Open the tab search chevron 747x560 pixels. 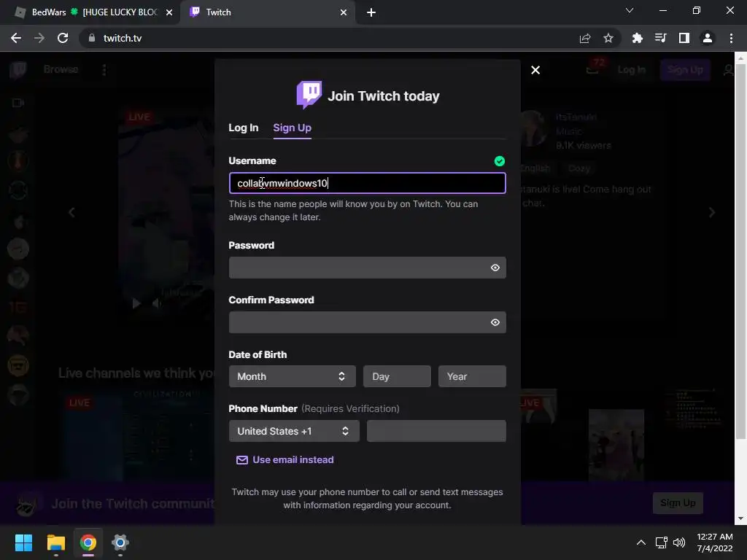630,10
